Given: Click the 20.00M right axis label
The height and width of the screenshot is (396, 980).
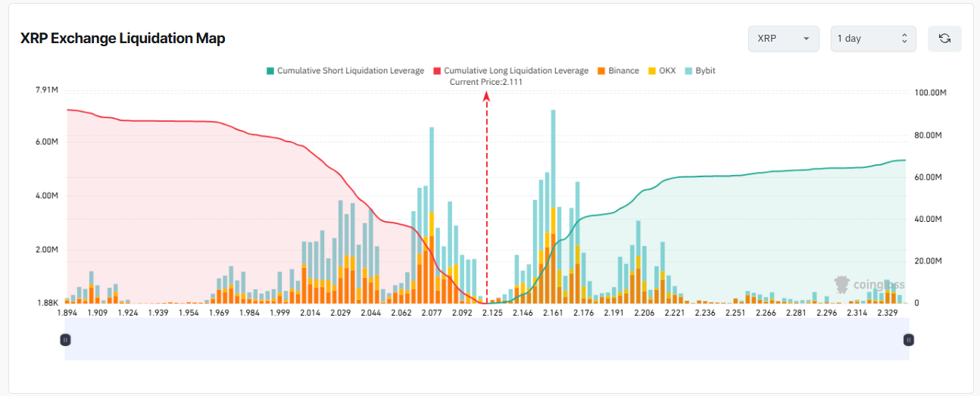Looking at the screenshot, I should [x=929, y=261].
